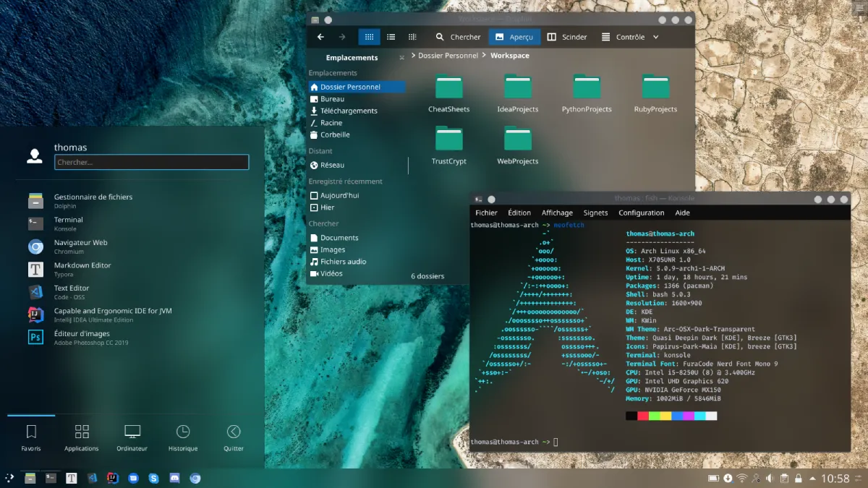Expand the Dossier Personnel breadcrumb arrow
868x488 pixels.
(x=412, y=56)
